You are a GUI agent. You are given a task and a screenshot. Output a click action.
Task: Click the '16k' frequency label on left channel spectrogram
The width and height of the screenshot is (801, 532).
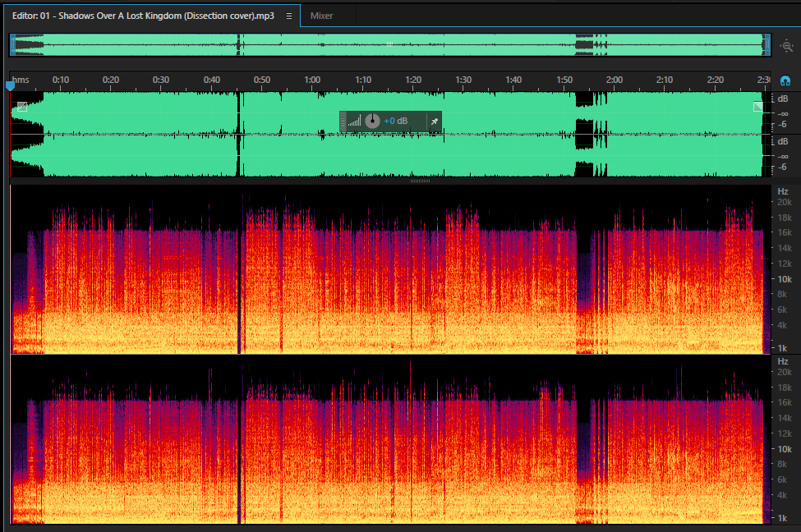(x=785, y=233)
